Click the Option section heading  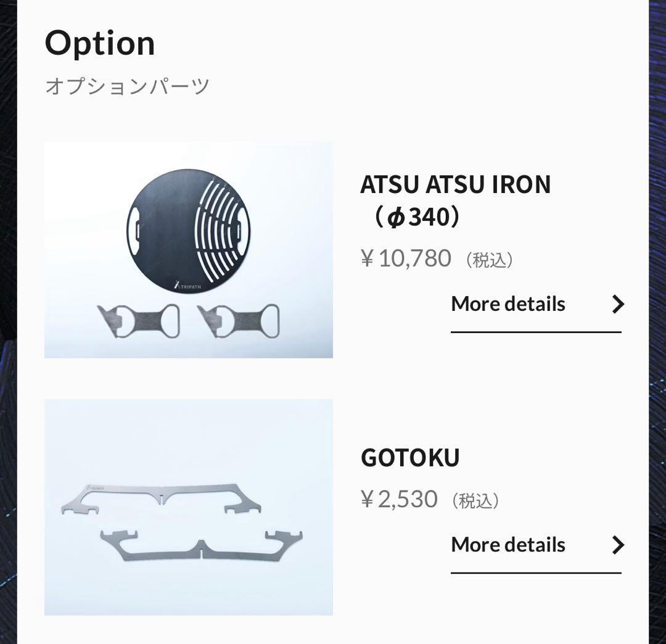pos(100,43)
